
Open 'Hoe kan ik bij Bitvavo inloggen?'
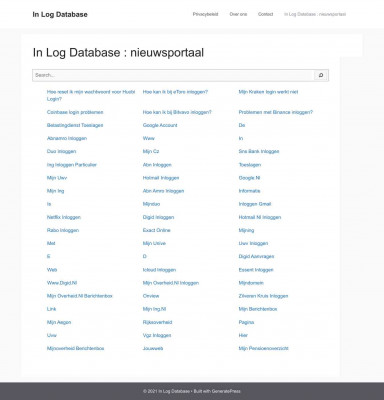pos(177,112)
